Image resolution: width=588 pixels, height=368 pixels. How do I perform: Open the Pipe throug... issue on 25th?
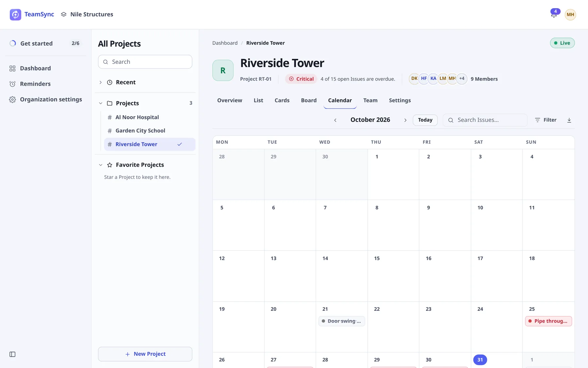coord(548,321)
